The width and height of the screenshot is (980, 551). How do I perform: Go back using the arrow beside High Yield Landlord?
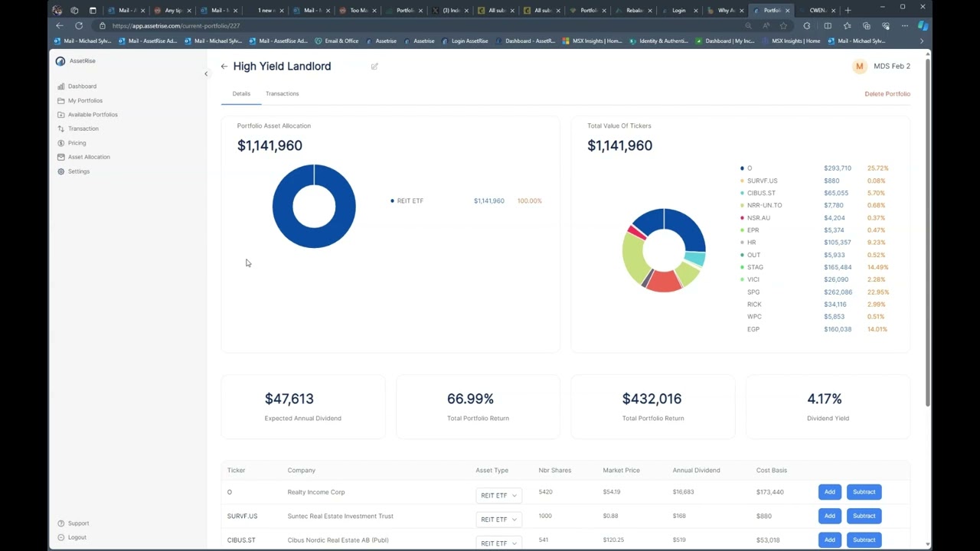point(224,67)
